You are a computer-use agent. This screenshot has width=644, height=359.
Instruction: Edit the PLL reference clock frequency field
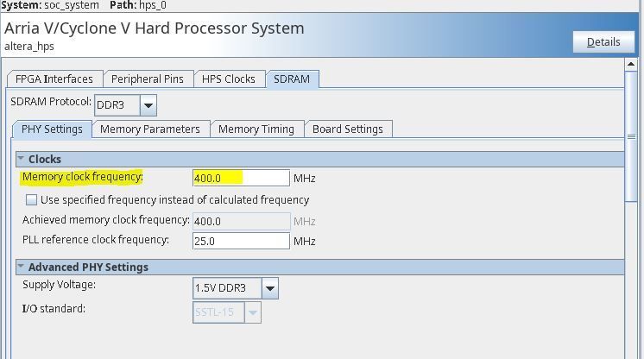pyautogui.click(x=241, y=241)
